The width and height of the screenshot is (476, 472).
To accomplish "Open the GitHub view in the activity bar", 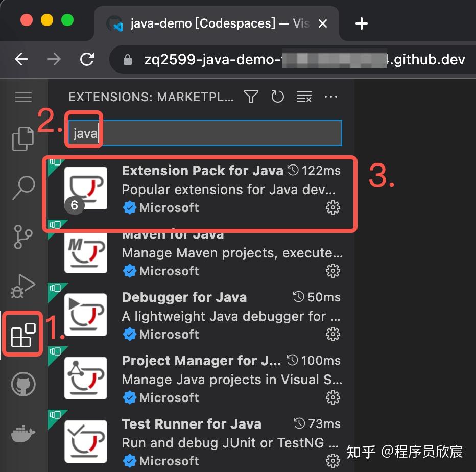I will (23, 384).
